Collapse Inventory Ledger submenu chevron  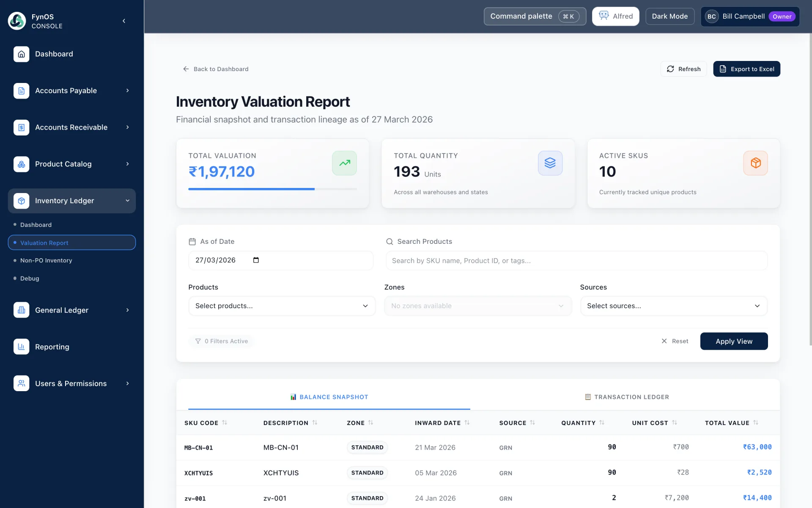pyautogui.click(x=127, y=201)
